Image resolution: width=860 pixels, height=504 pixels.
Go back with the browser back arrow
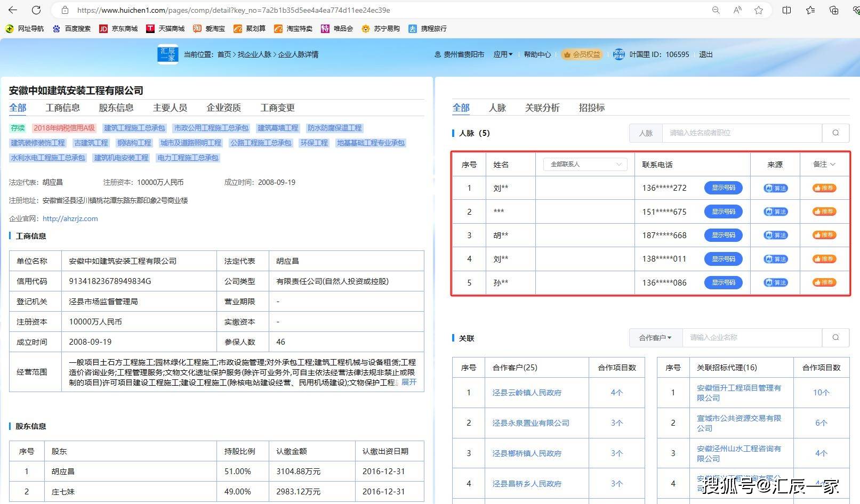tap(13, 10)
